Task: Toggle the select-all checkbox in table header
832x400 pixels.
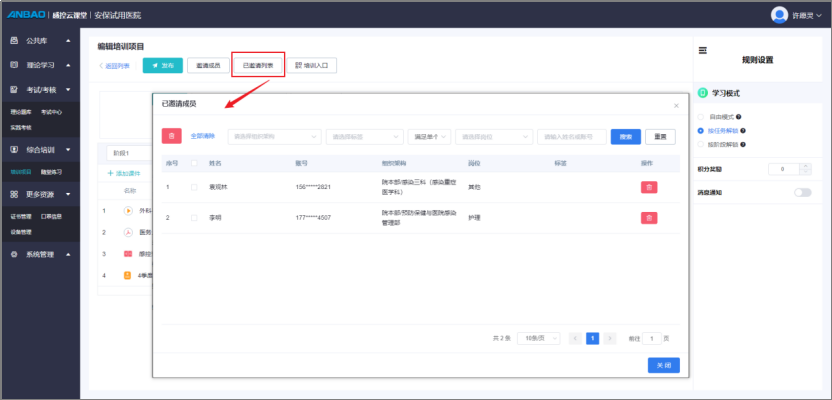Action: click(x=194, y=163)
